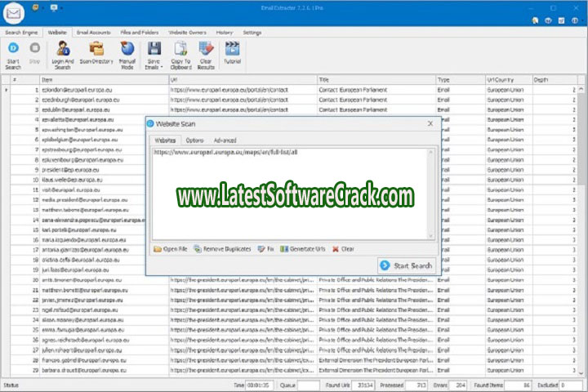
Task: Copy results to clipboard
Action: [180, 56]
